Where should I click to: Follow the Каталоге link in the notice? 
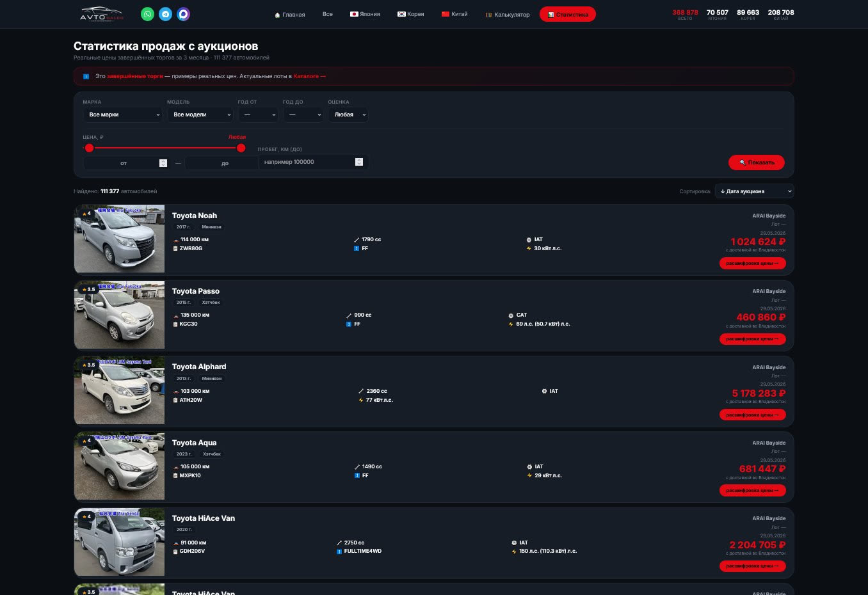point(309,76)
